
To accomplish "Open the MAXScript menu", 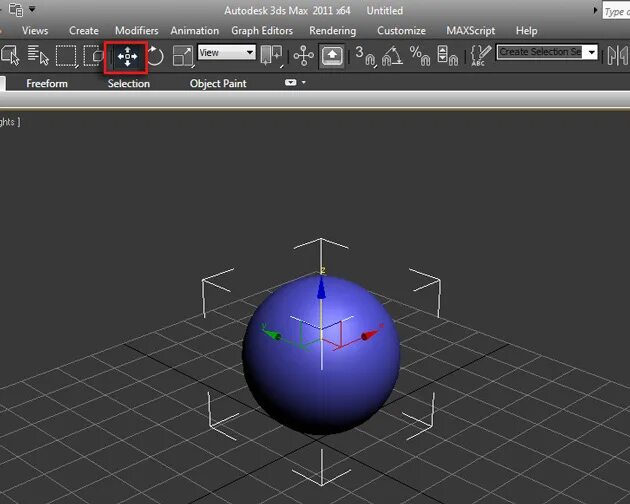I will point(470,31).
